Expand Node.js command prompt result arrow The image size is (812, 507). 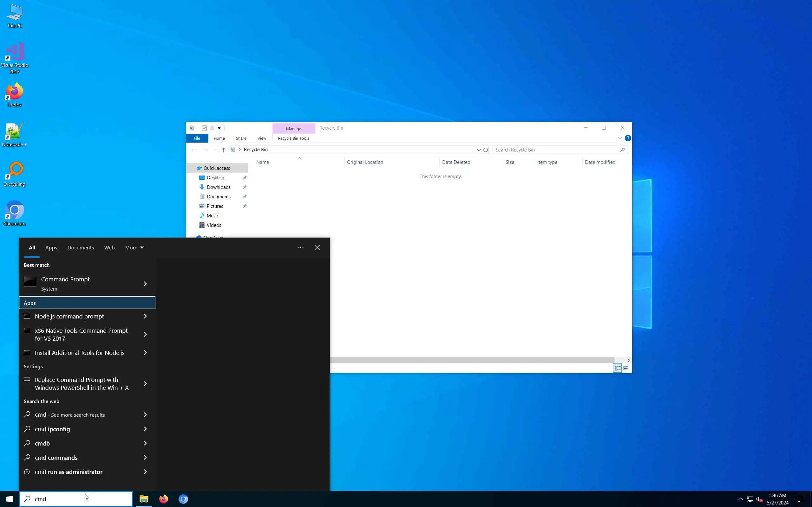pyautogui.click(x=145, y=316)
